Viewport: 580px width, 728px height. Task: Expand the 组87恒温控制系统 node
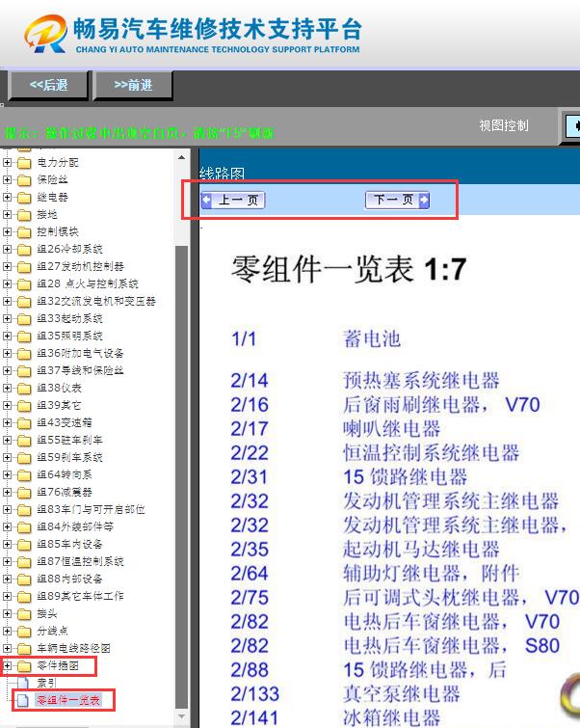point(7,561)
